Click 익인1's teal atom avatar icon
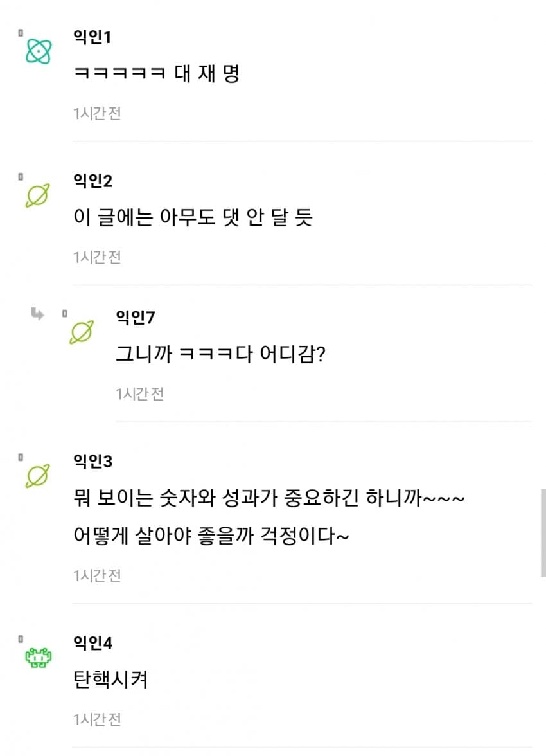This screenshot has height=756, width=546. click(38, 52)
